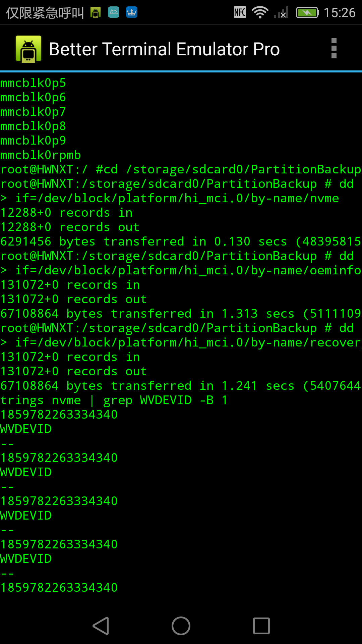Screen dimensions: 362x644
Task: Tap the strings nvme grep WVDEVID command line
Action: pos(114,400)
